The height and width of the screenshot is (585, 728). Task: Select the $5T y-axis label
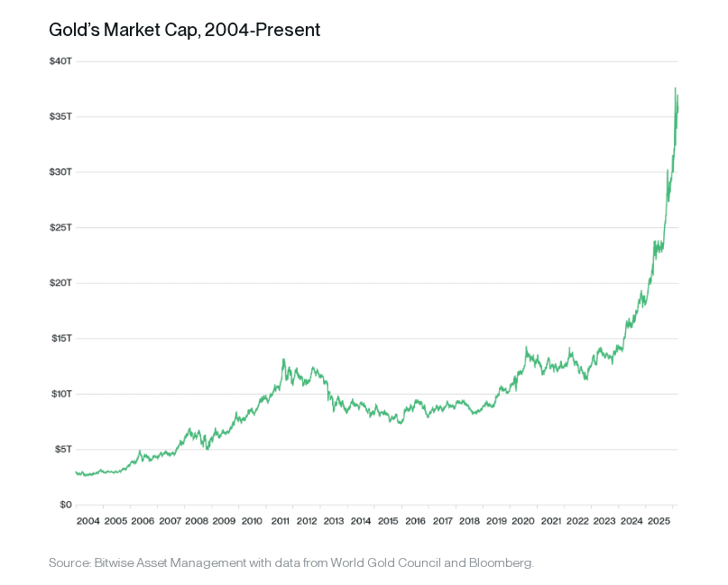tap(61, 450)
